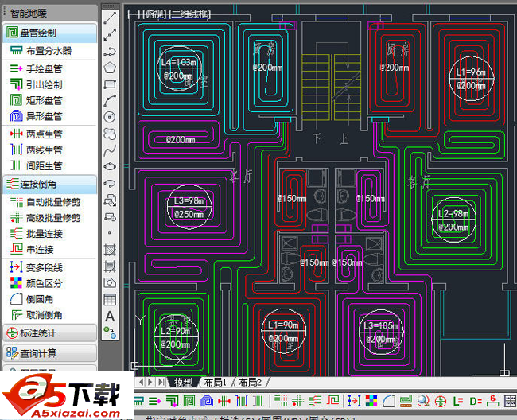Click the 取消倒角 remove chamfer button

coord(45,315)
